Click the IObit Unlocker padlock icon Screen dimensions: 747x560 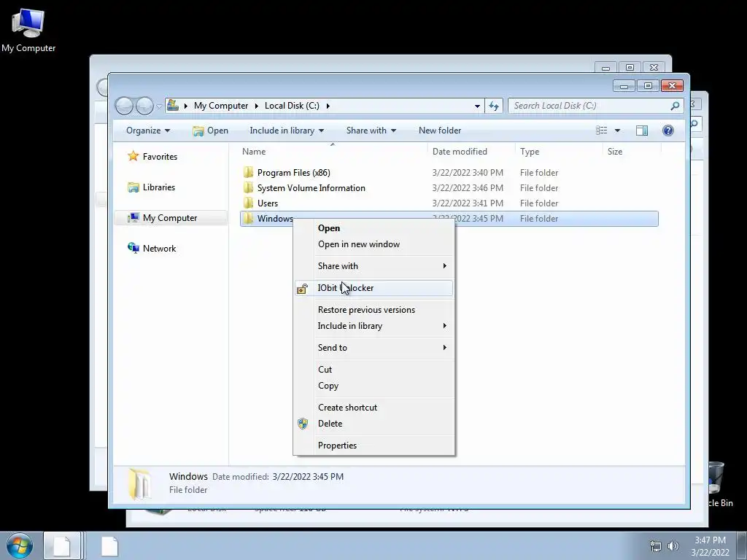tap(302, 288)
